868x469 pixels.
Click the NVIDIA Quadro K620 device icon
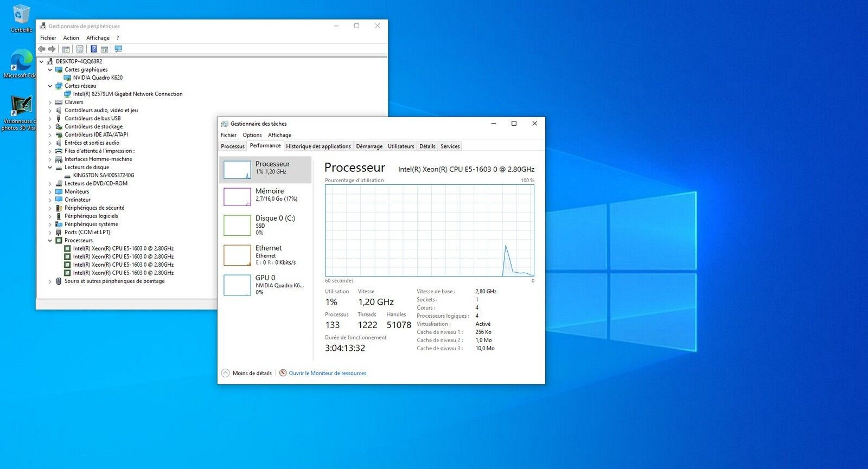(x=68, y=78)
